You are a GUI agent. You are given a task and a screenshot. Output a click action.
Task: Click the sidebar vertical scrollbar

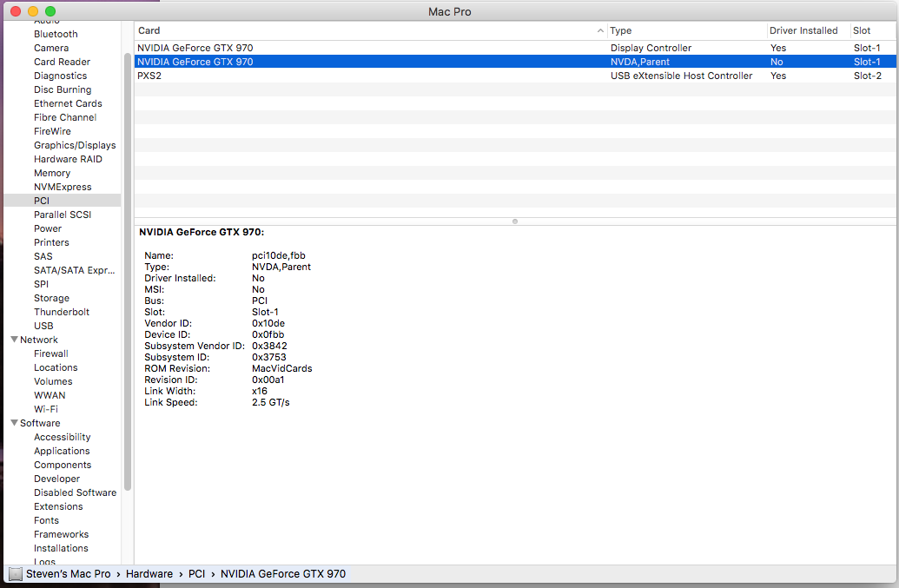(x=128, y=272)
